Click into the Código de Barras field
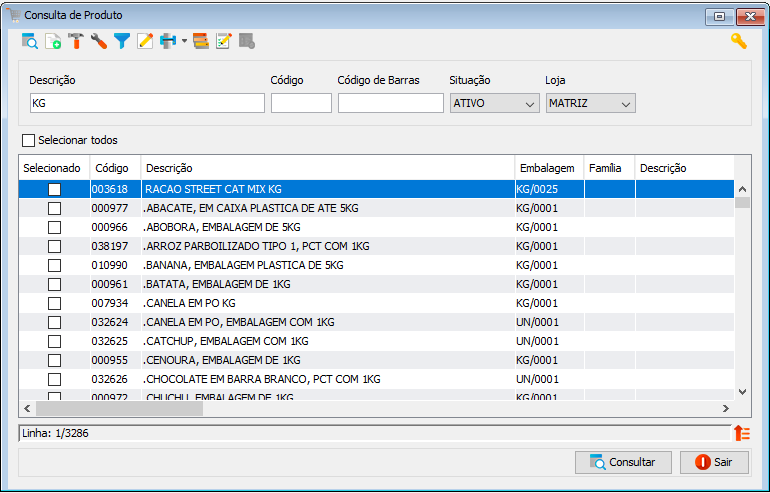 390,103
